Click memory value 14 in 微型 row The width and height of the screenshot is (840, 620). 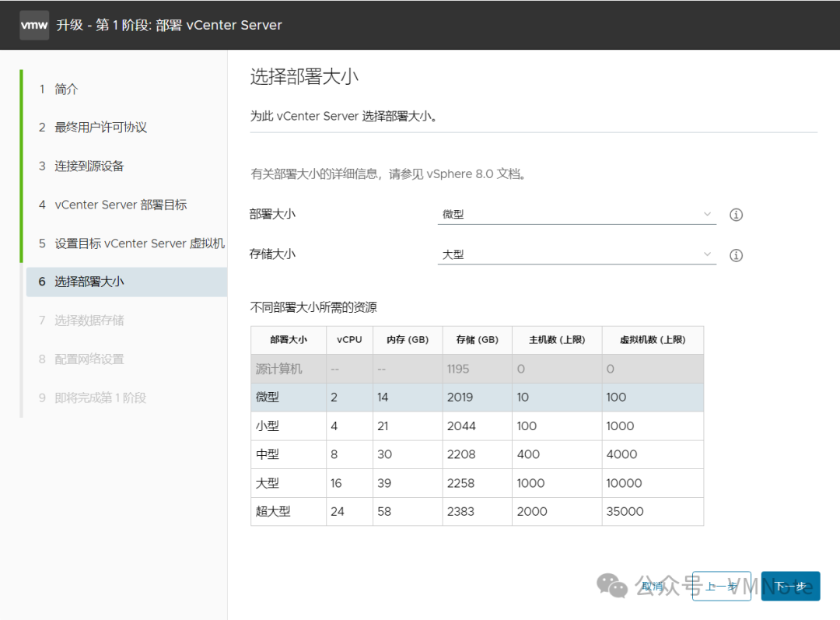383,397
